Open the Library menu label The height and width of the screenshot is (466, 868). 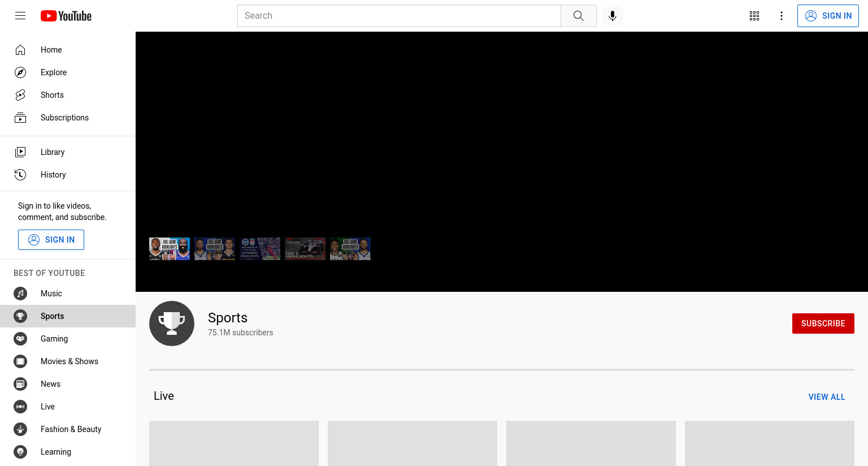coord(53,152)
